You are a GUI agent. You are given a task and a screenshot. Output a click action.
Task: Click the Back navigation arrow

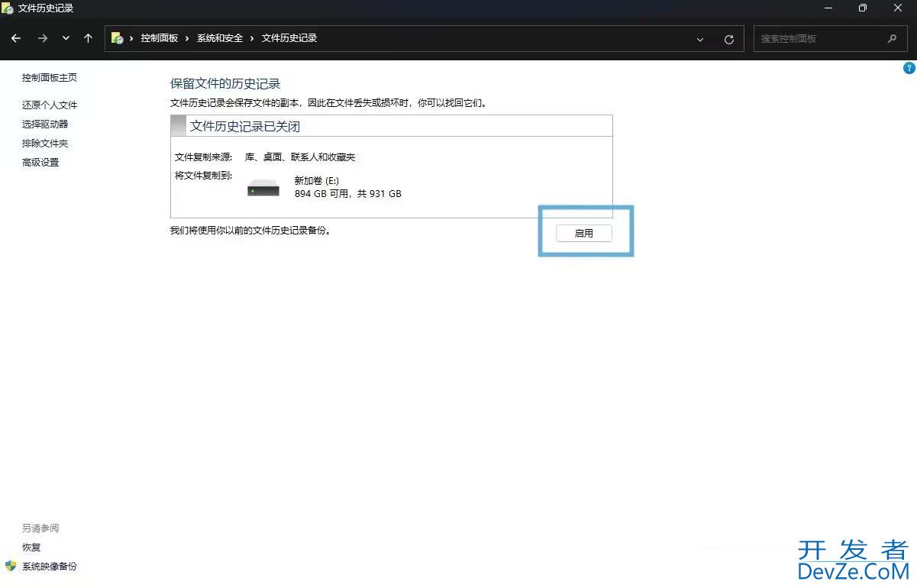pyautogui.click(x=16, y=38)
